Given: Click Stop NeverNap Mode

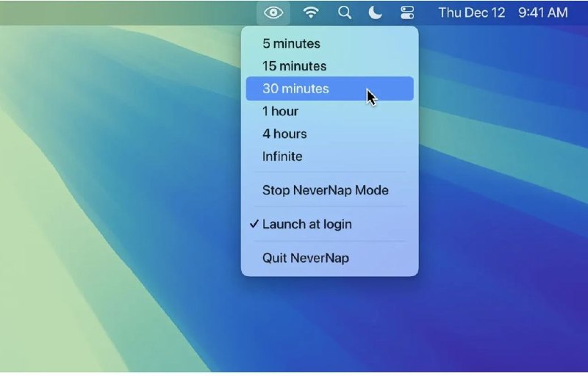Looking at the screenshot, I should click(329, 190).
